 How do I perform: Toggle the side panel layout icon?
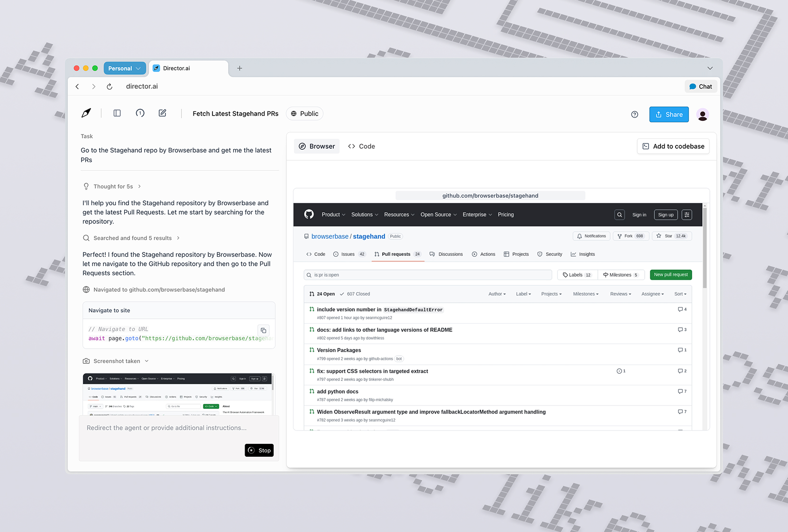click(x=117, y=113)
